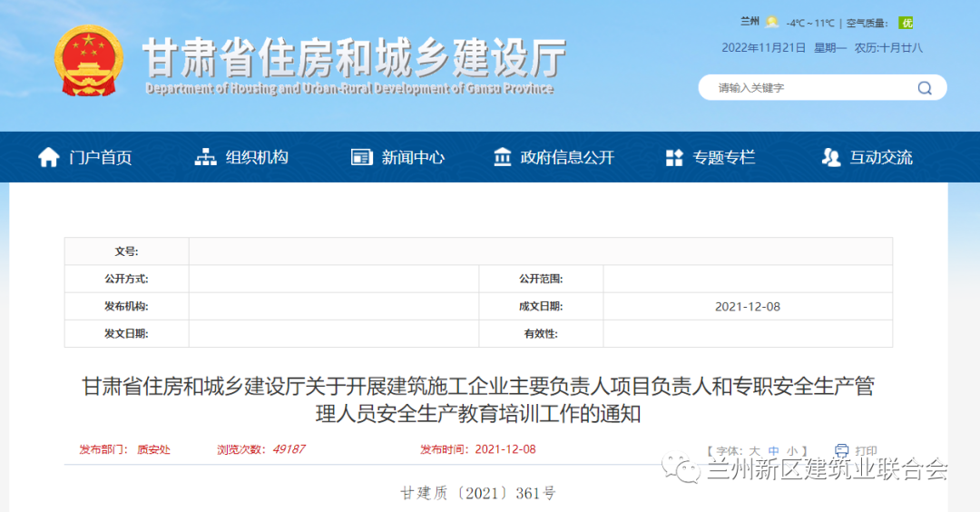Click the date 2022年11月21日 in header

[x=764, y=48]
